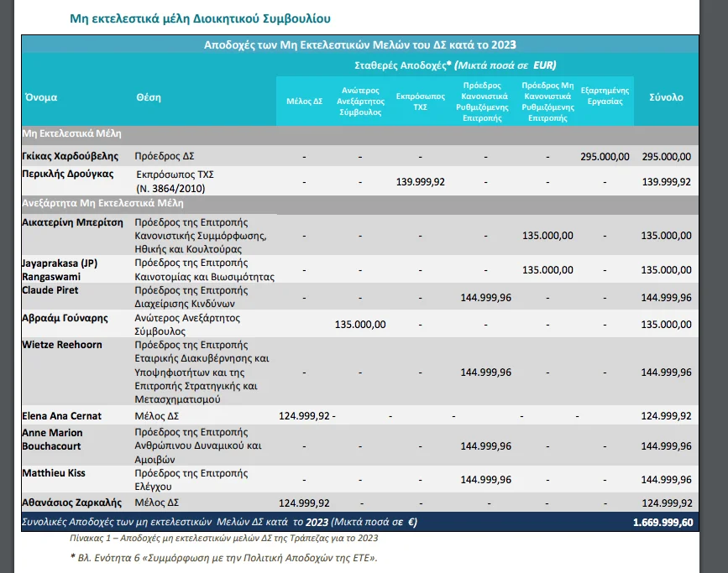Click position 'Πρόεδρος της Επιτροπής Ελέγχου'
This screenshot has width=728, height=573.
click(191, 480)
